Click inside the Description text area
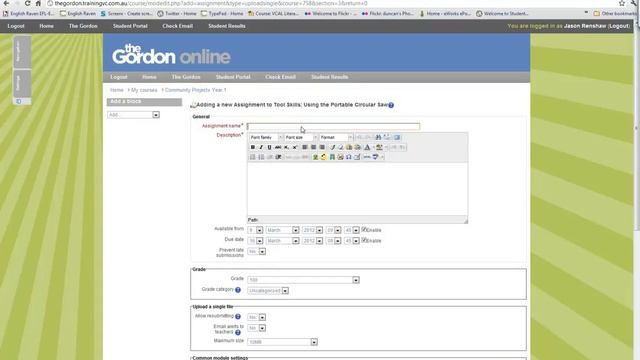 357,189
